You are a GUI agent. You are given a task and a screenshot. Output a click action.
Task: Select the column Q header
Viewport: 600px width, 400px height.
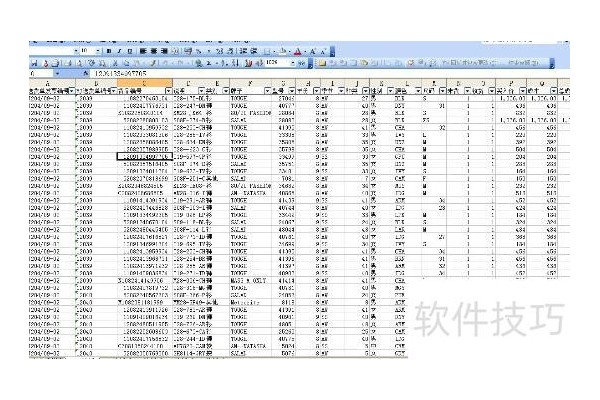pyautogui.click(x=542, y=83)
